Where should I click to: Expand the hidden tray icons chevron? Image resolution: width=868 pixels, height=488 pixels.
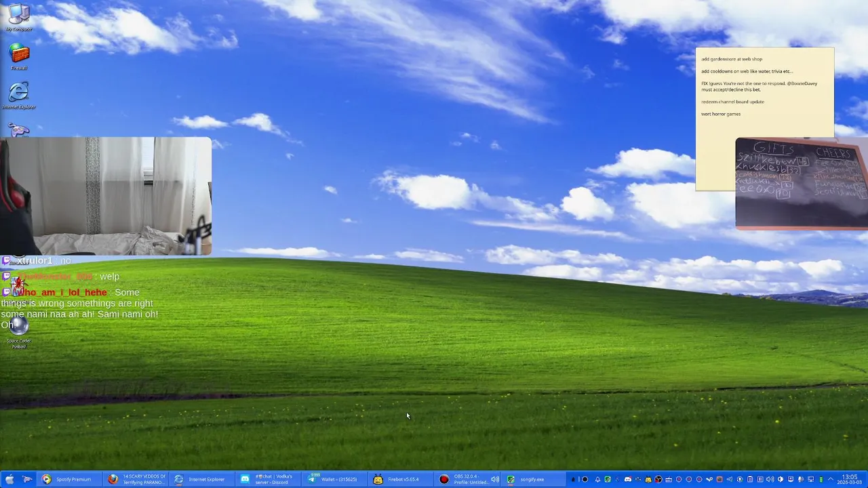831,479
